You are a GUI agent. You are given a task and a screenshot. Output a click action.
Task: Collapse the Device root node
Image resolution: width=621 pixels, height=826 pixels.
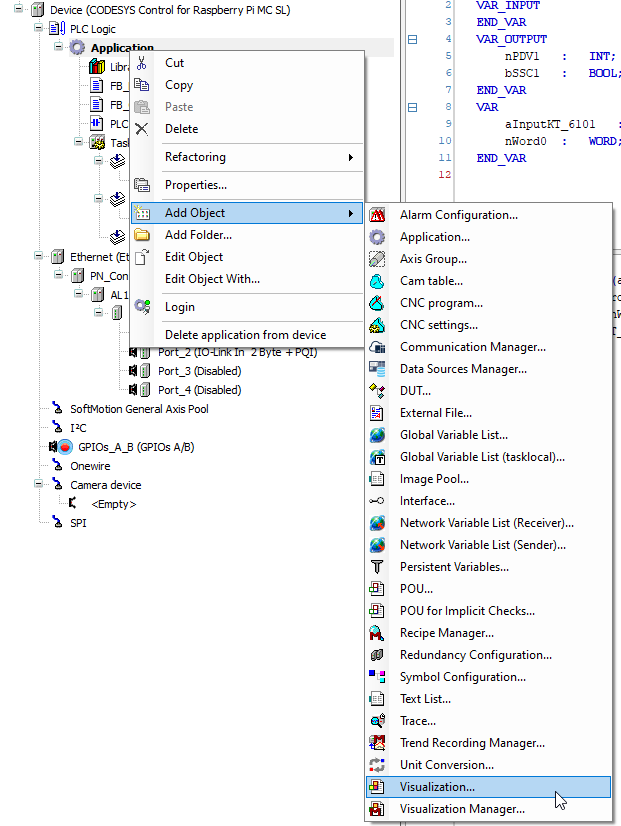pos(18,8)
